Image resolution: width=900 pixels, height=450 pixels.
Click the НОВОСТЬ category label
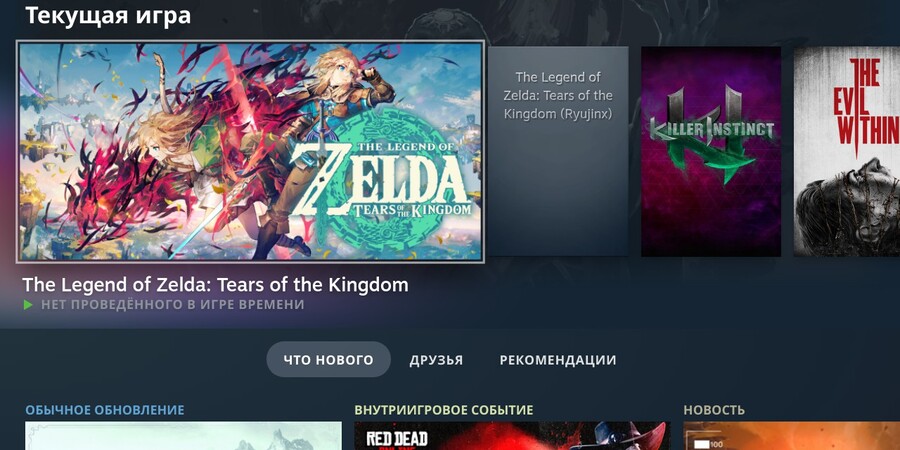(714, 410)
